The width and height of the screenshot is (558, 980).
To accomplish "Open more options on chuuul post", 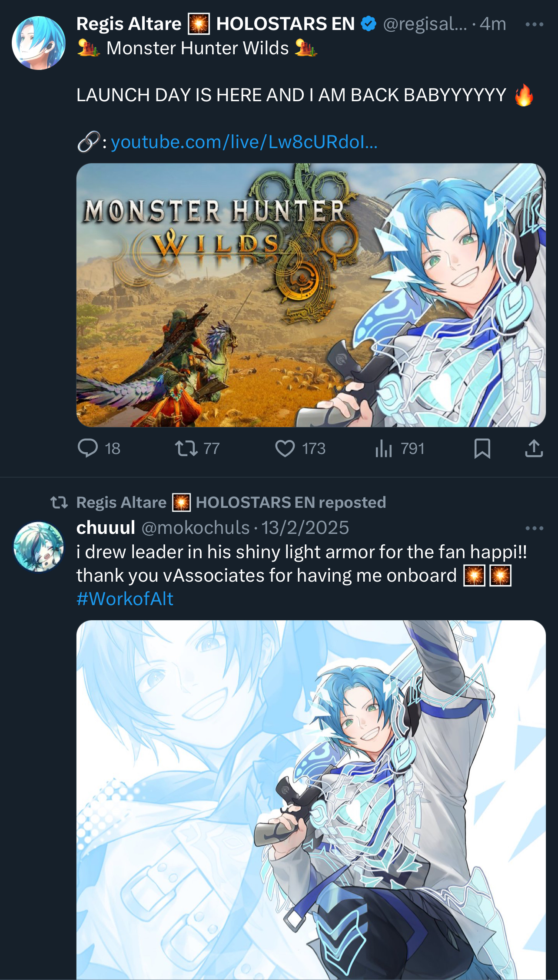I will tap(534, 528).
